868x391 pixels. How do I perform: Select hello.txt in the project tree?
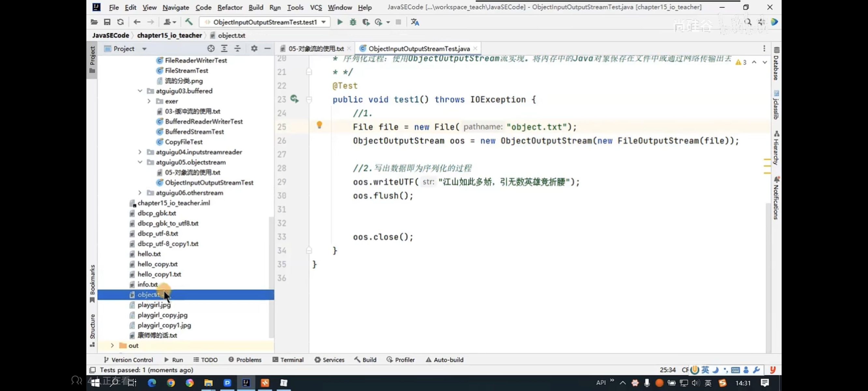click(x=149, y=254)
